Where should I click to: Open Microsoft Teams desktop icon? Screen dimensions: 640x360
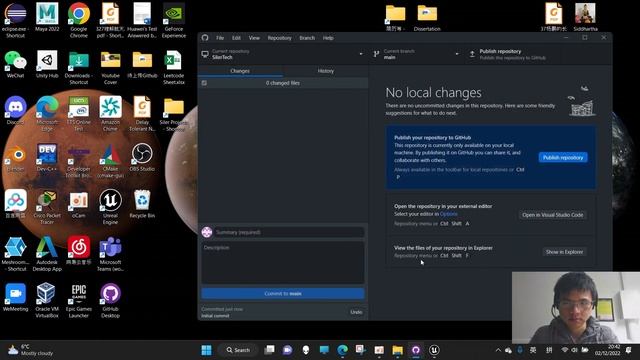tap(110, 253)
